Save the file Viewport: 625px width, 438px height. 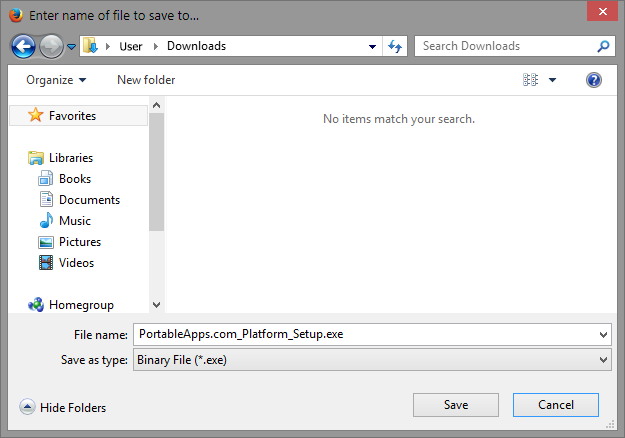click(x=456, y=405)
